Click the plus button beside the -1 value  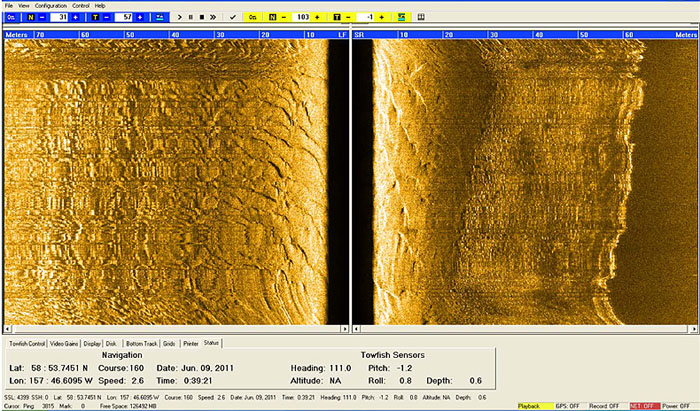click(x=383, y=17)
